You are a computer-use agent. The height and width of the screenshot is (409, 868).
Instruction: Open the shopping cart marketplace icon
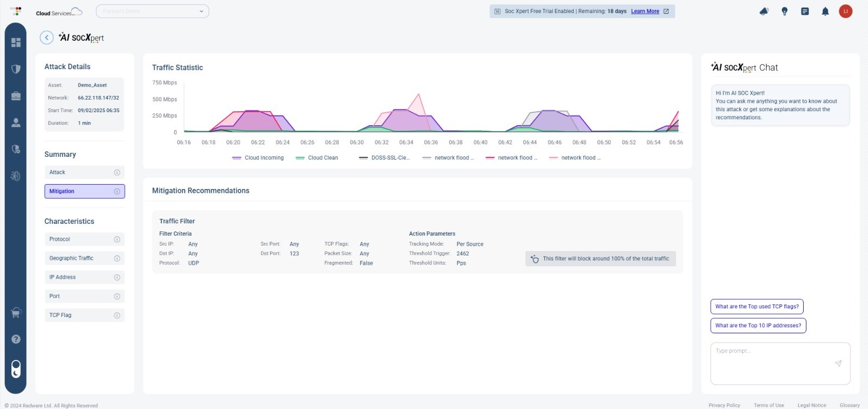click(16, 313)
